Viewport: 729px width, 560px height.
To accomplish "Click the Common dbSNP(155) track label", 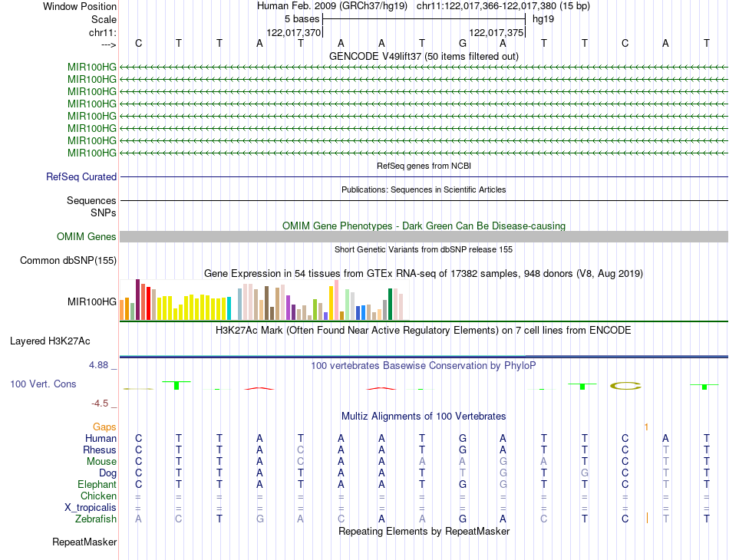I will [x=68, y=260].
